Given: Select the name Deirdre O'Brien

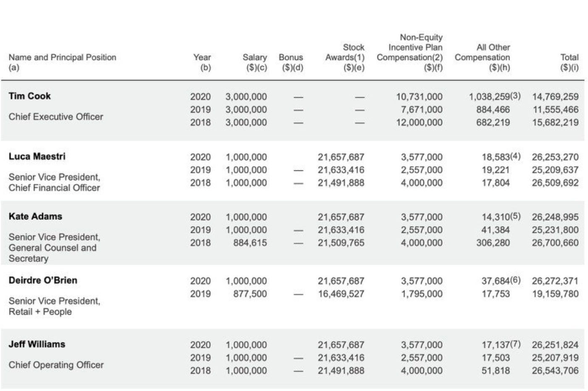Looking at the screenshot, I should click(x=43, y=280).
